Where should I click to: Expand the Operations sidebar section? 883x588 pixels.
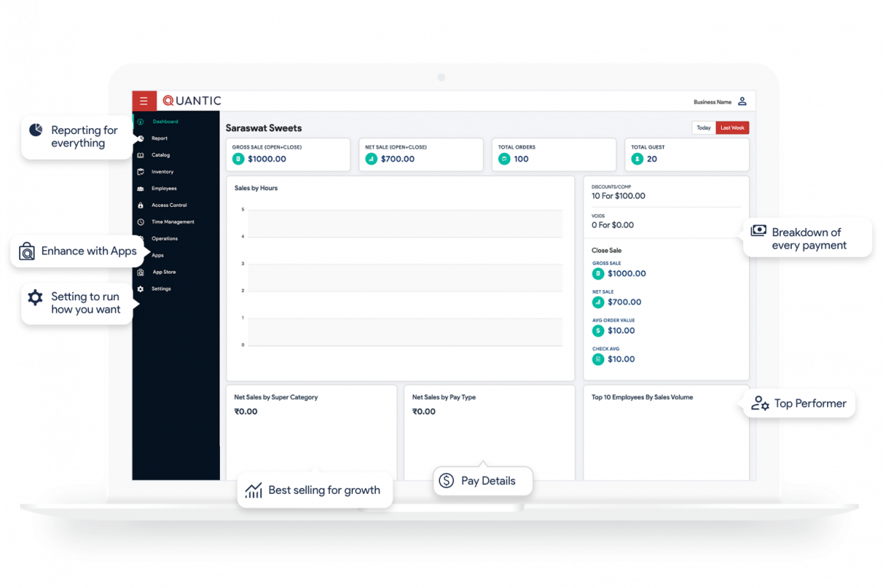pyautogui.click(x=163, y=238)
